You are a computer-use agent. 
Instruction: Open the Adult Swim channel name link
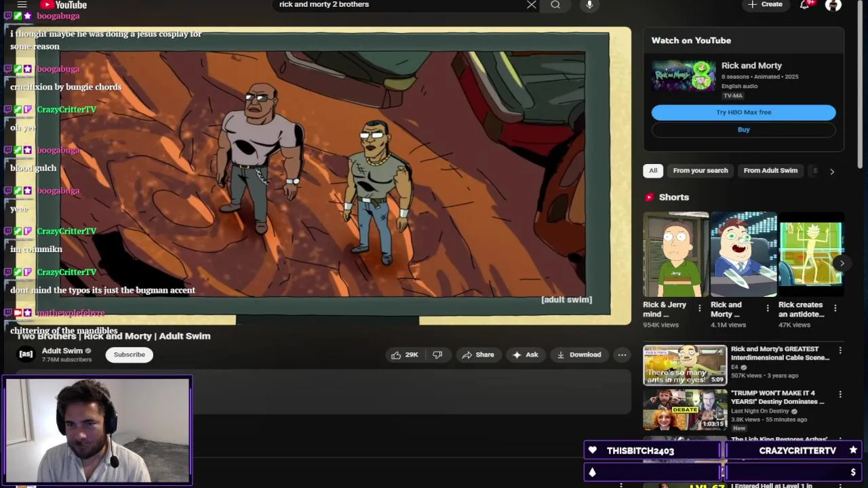coord(62,350)
